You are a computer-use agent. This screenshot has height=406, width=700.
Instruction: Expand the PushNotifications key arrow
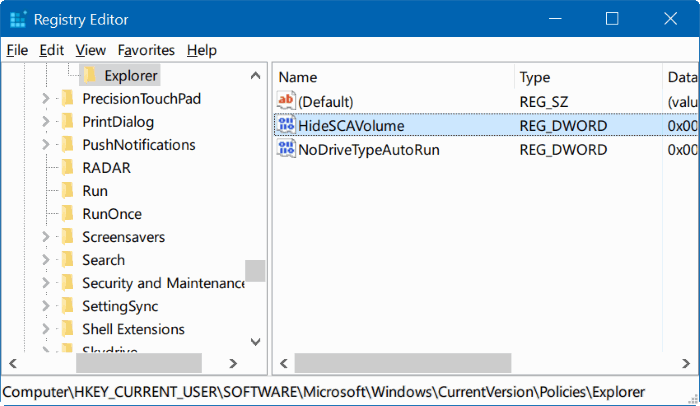tap(45, 144)
